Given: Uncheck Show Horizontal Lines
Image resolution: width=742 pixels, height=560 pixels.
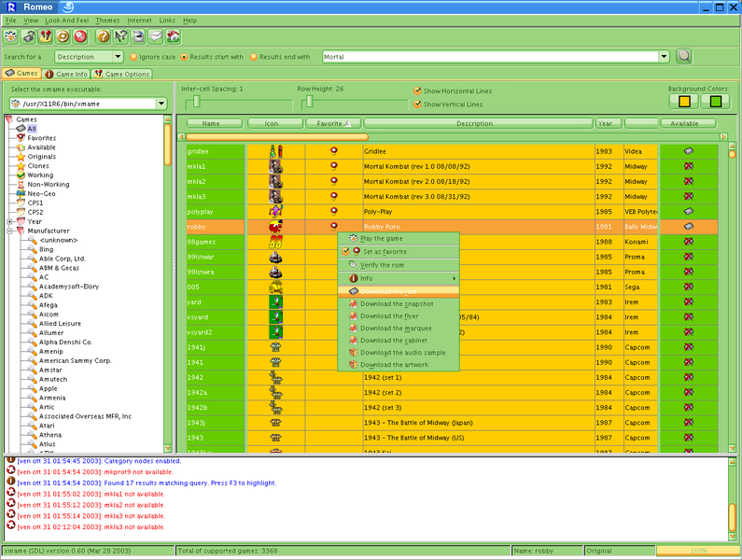Looking at the screenshot, I should 417,91.
